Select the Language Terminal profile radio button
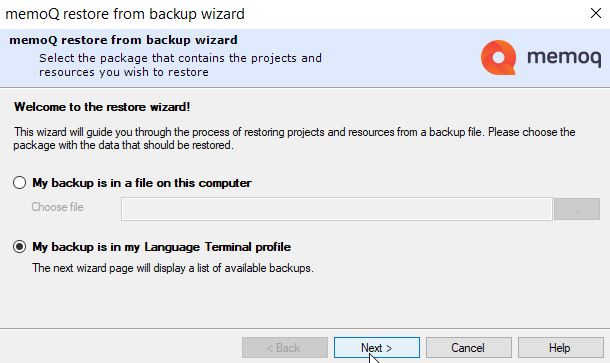 (x=19, y=247)
